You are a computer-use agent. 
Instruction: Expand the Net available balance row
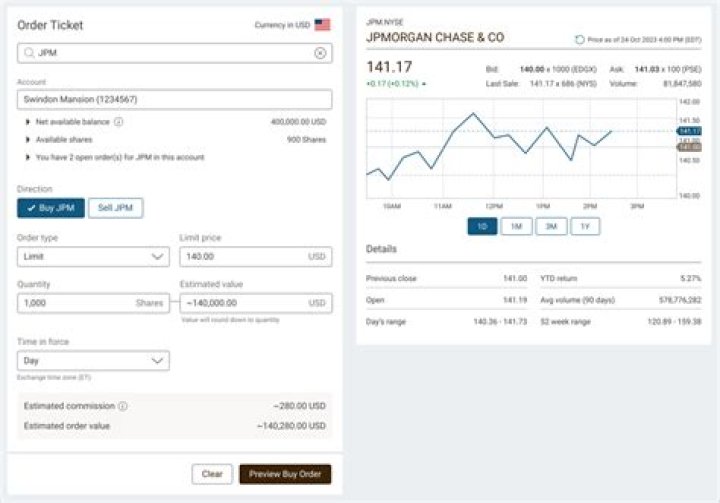coord(26,122)
